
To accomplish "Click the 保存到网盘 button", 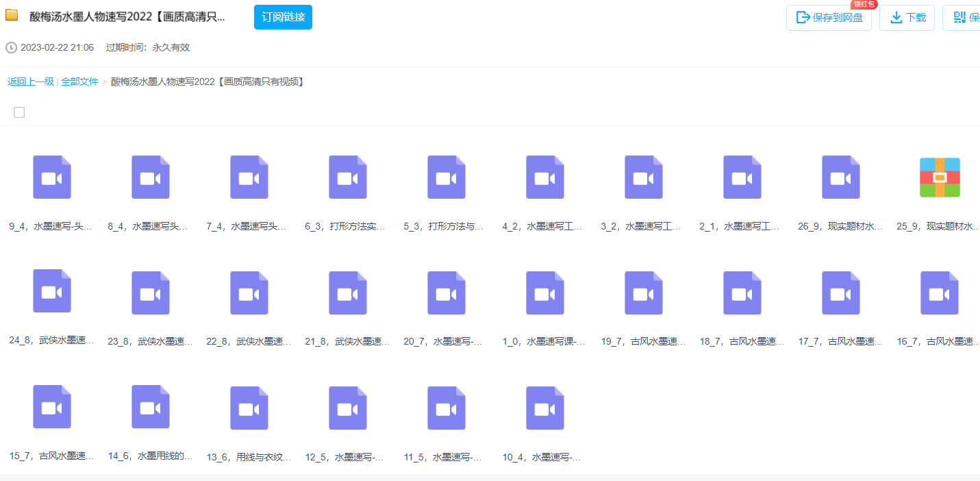I will pos(829,18).
